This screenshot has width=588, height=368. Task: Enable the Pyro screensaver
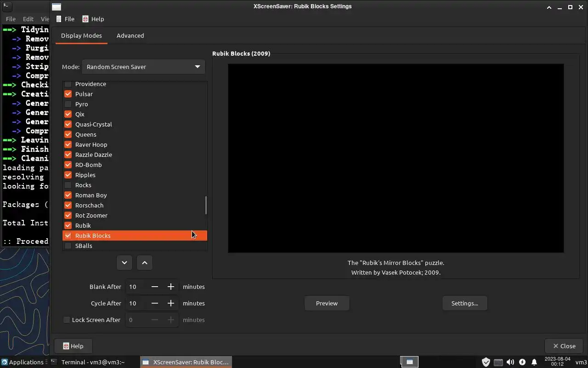68,104
